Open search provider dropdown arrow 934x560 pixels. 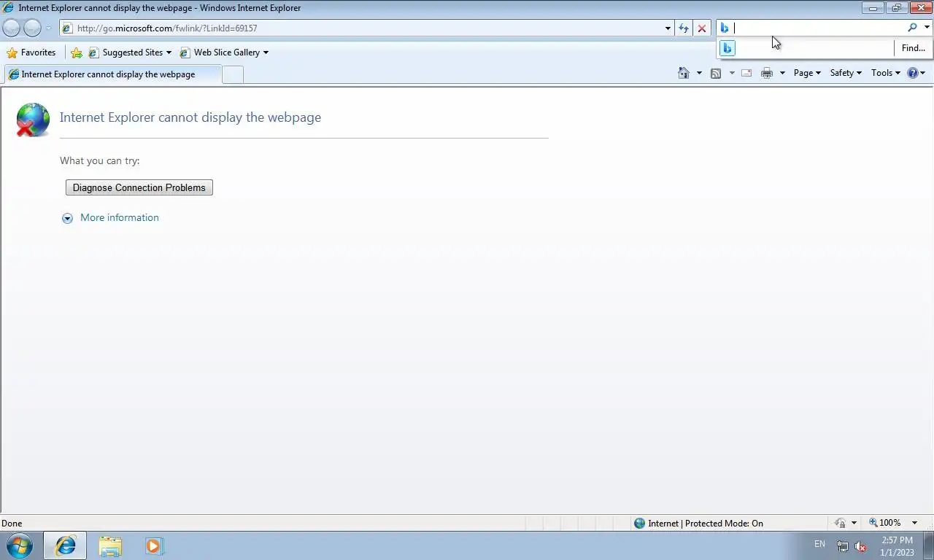[927, 28]
